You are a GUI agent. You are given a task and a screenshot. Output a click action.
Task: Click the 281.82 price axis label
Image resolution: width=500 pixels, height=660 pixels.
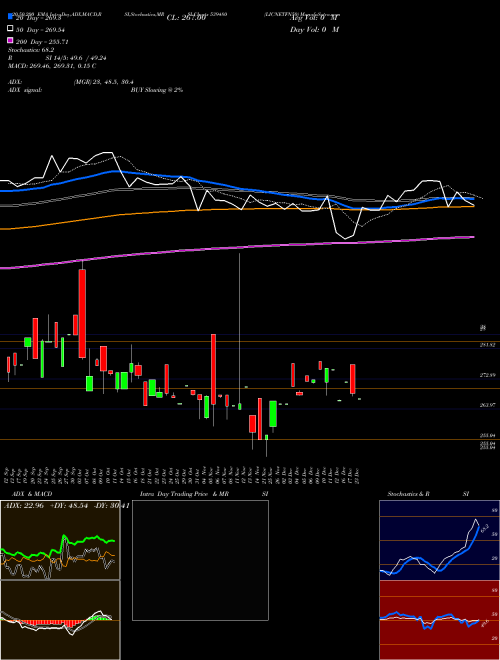(x=488, y=345)
